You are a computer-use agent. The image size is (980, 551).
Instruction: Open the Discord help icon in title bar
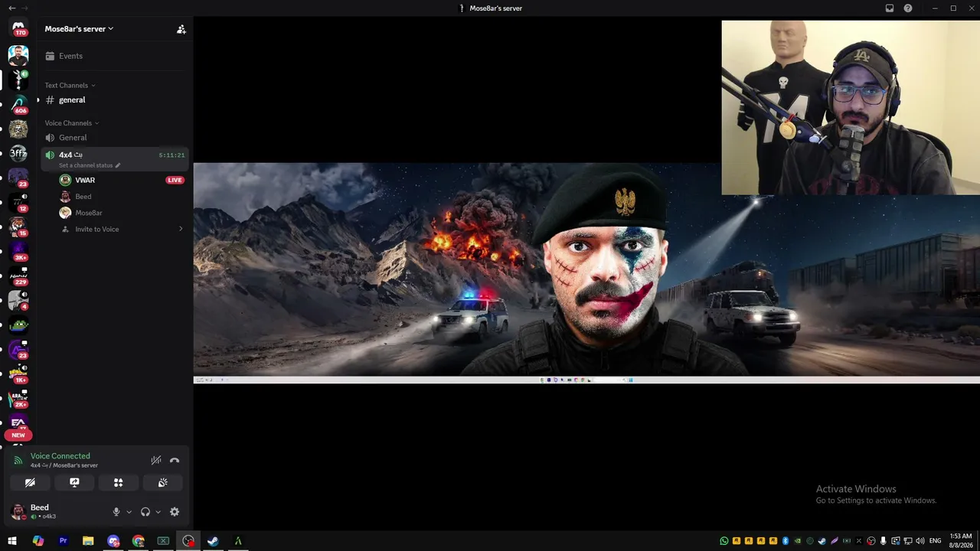(908, 8)
